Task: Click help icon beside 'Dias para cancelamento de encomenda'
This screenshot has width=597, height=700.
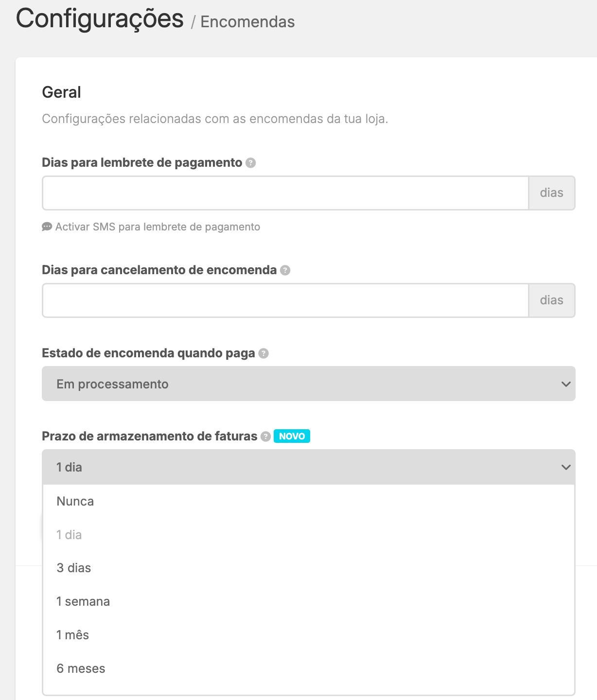Action: [284, 270]
